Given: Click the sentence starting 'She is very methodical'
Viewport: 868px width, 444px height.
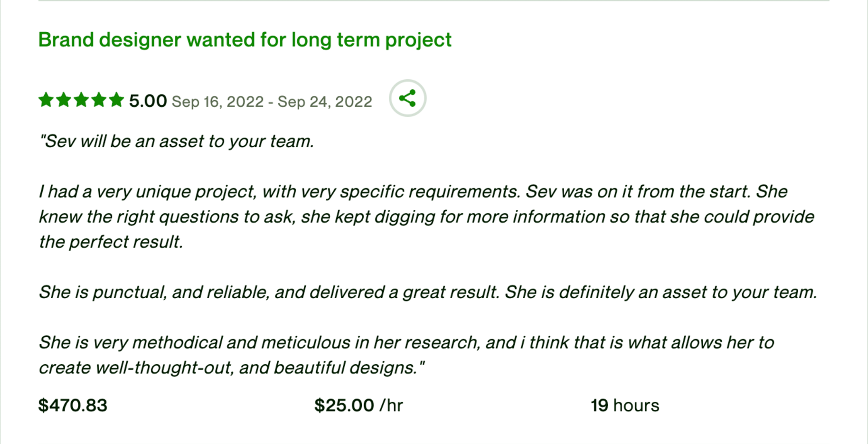Looking at the screenshot, I should click(406, 343).
